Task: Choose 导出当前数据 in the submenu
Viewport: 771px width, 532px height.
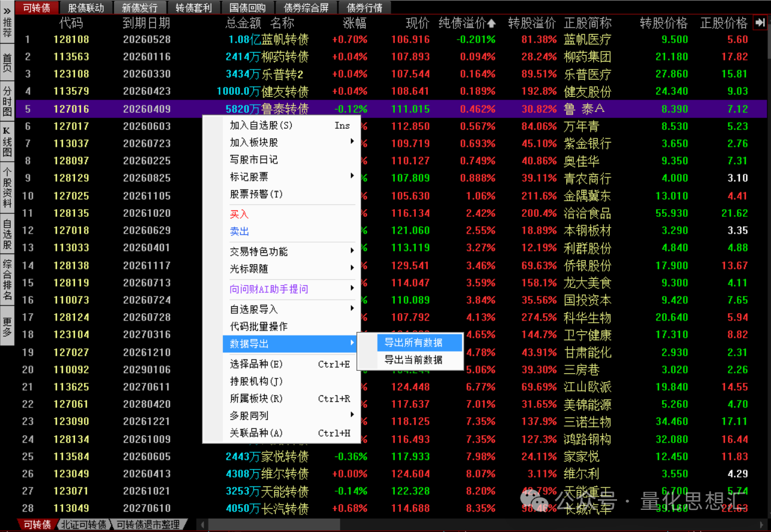Action: tap(413, 360)
